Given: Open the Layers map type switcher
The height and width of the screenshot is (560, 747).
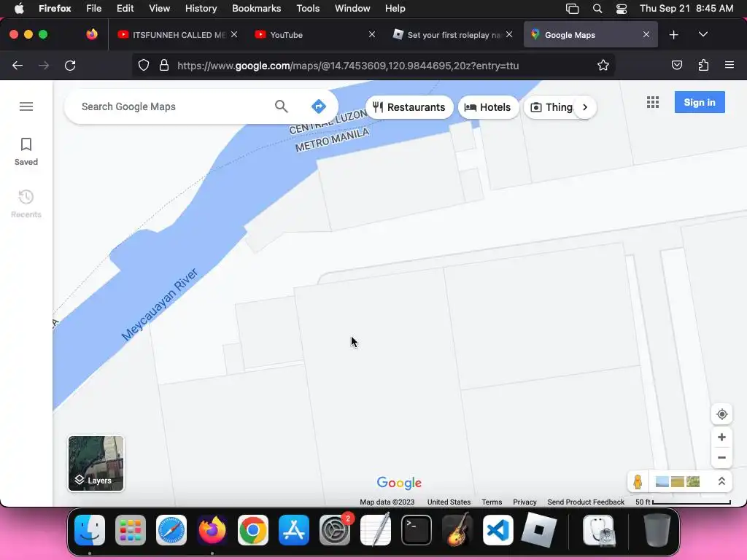Looking at the screenshot, I should coord(96,463).
